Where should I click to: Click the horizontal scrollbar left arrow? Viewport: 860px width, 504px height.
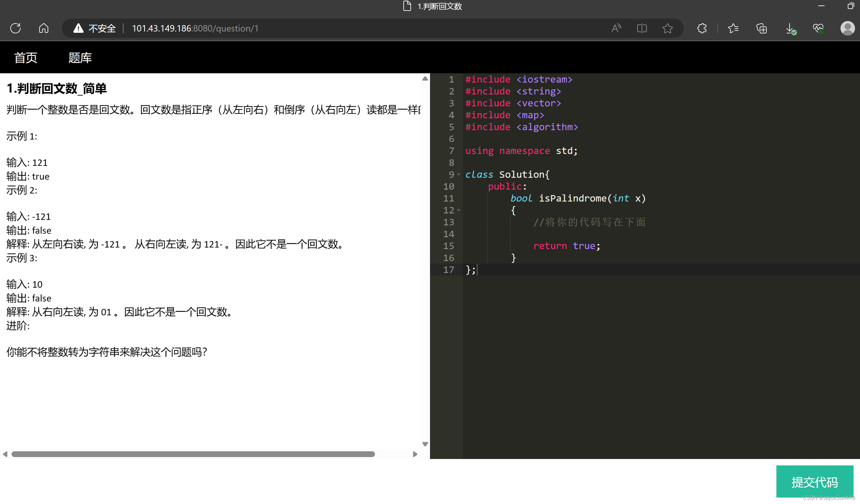pyautogui.click(x=5, y=454)
